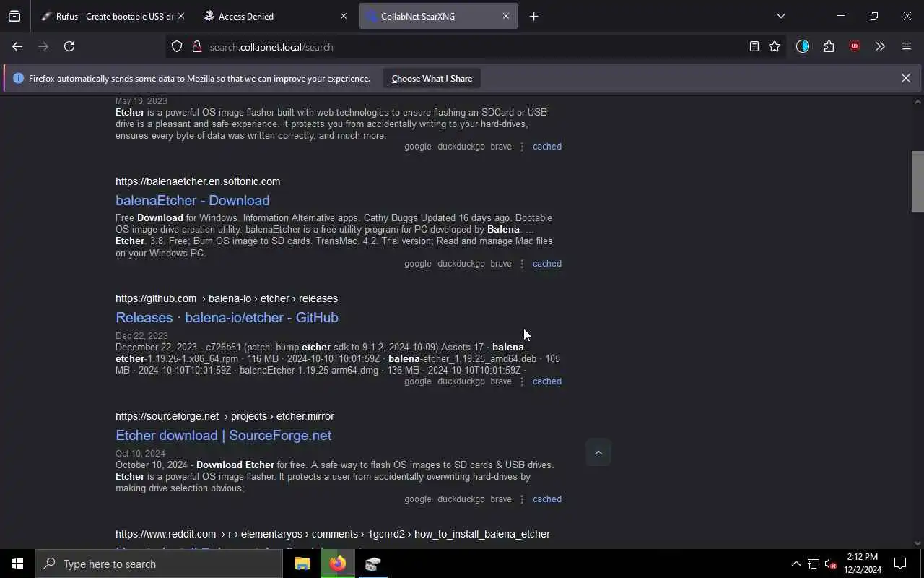Toggle reader view for this page

tap(754, 46)
